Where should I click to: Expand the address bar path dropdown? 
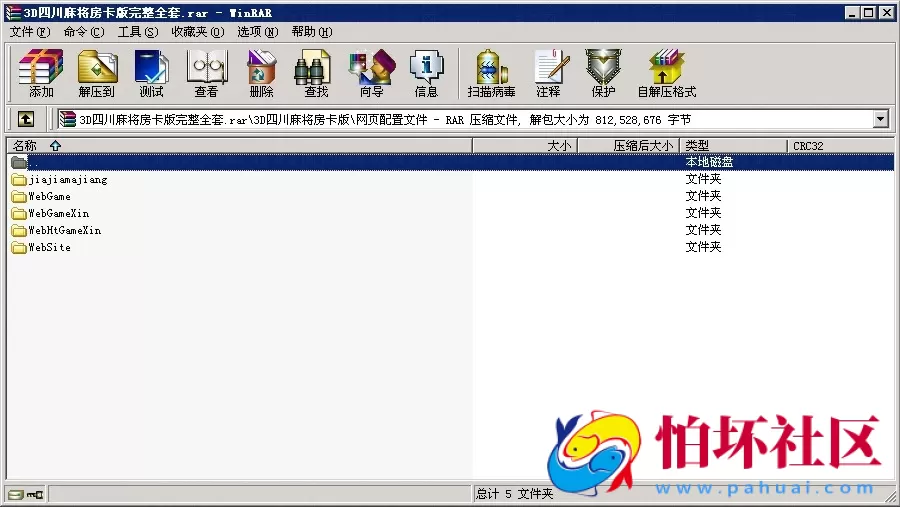click(881, 119)
